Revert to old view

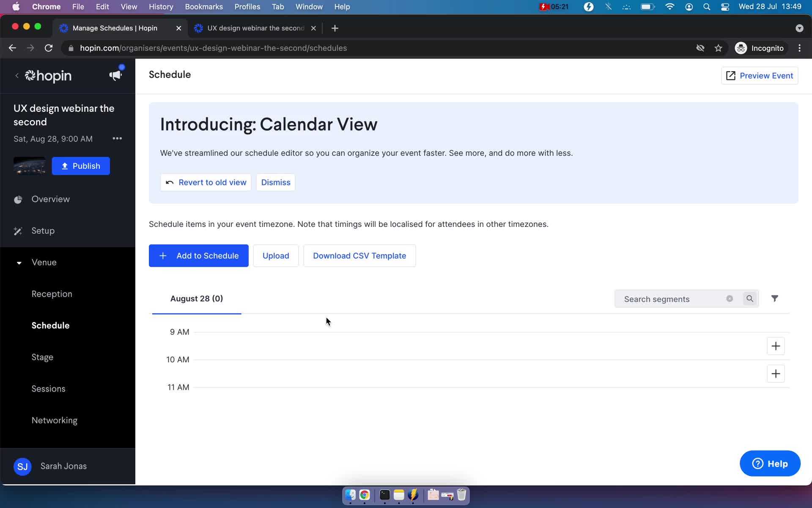(206, 182)
